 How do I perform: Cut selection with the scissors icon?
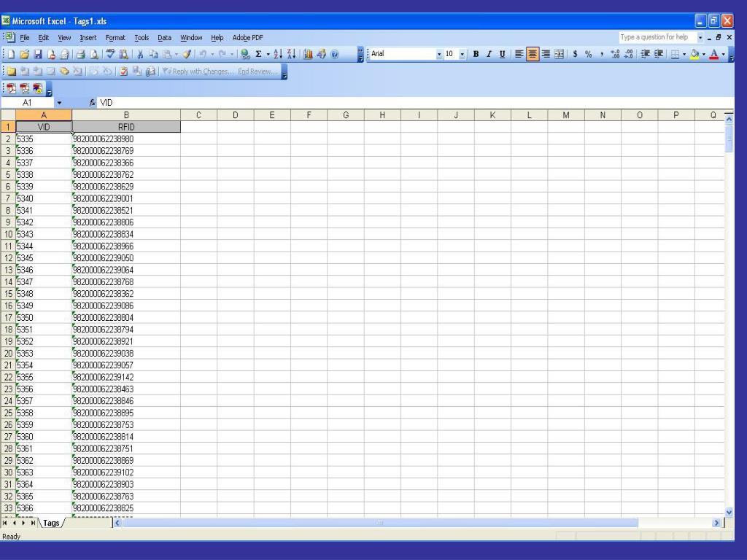(x=140, y=54)
